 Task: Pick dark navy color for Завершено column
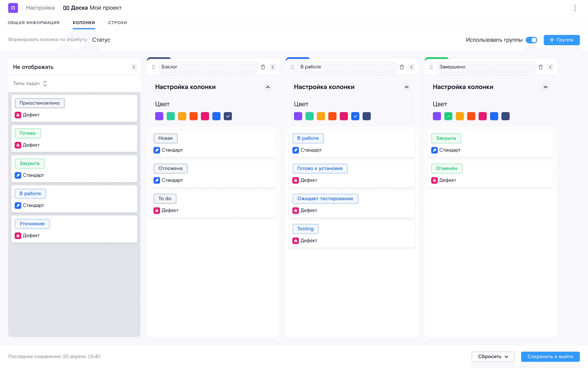coord(505,116)
